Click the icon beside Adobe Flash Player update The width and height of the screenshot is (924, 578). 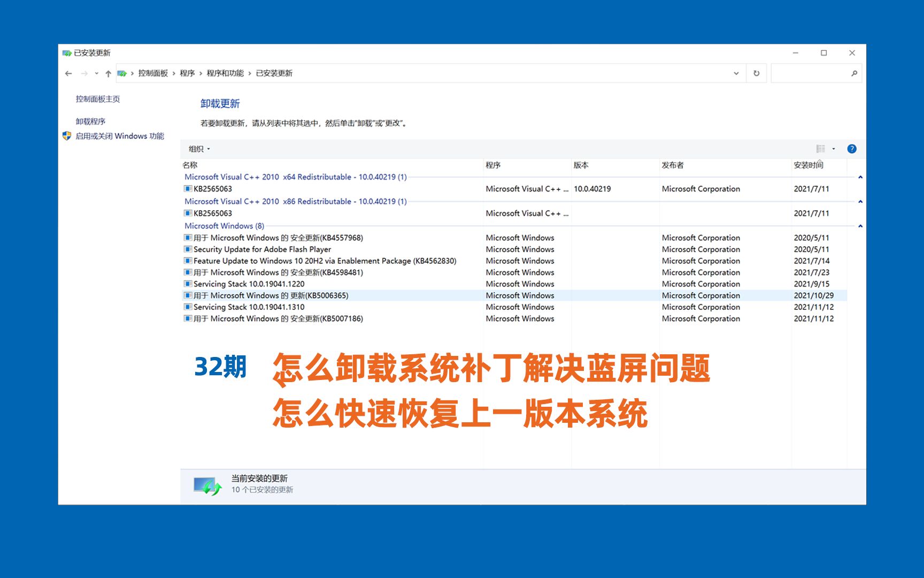tap(188, 249)
